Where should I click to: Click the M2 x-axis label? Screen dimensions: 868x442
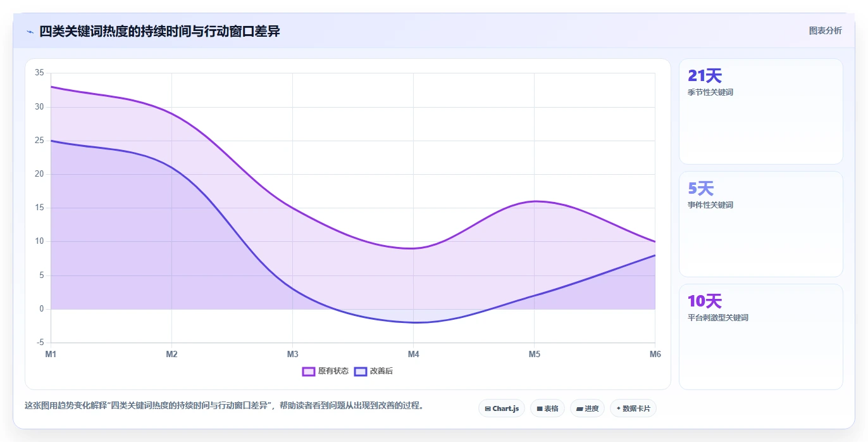[x=171, y=354]
